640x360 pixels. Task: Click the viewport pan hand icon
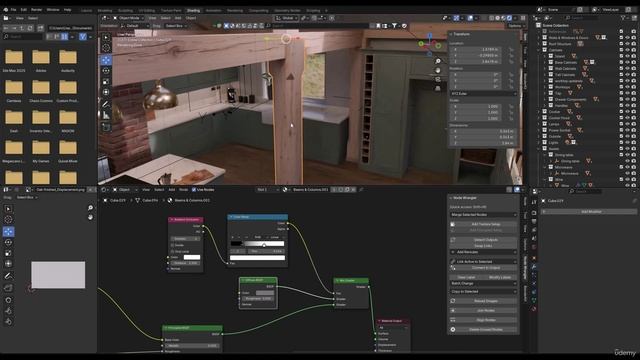[x=438, y=70]
